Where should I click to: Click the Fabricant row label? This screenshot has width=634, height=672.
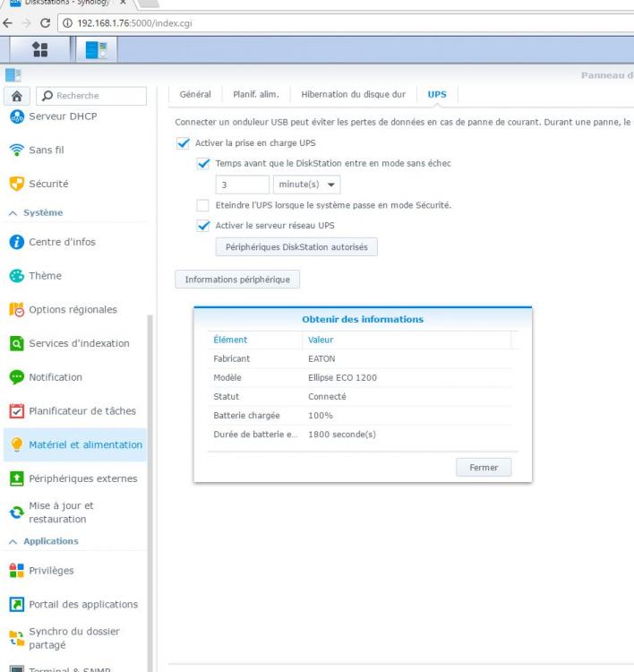231,358
